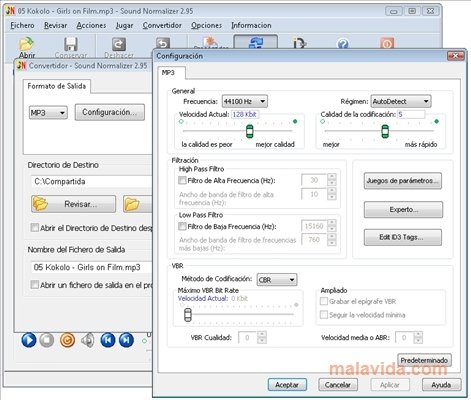Toggle Seguir la velocidad mínima checkbox
Screen dimensions: 471x400
(323, 315)
